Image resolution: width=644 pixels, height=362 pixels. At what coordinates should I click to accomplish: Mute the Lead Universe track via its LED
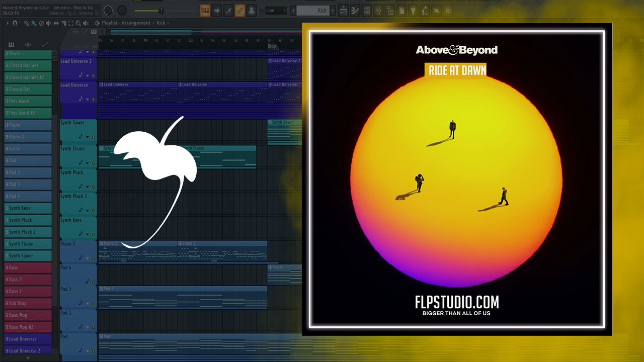coord(93,100)
